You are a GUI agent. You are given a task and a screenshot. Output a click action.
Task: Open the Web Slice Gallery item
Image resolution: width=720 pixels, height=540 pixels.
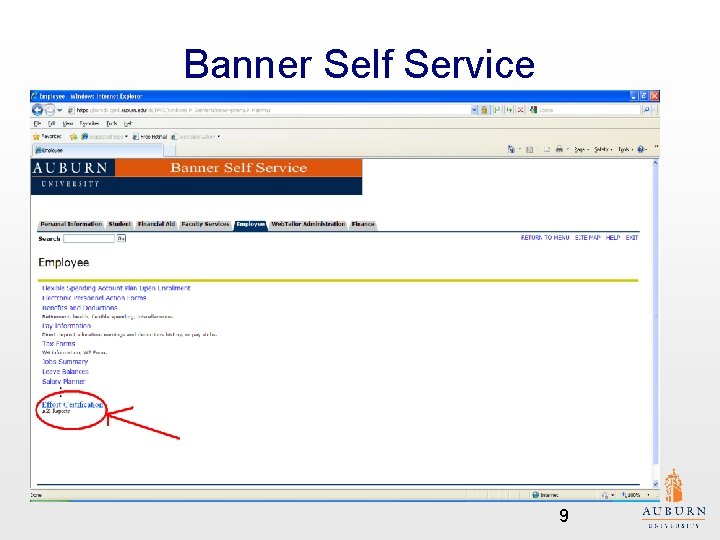[196, 136]
